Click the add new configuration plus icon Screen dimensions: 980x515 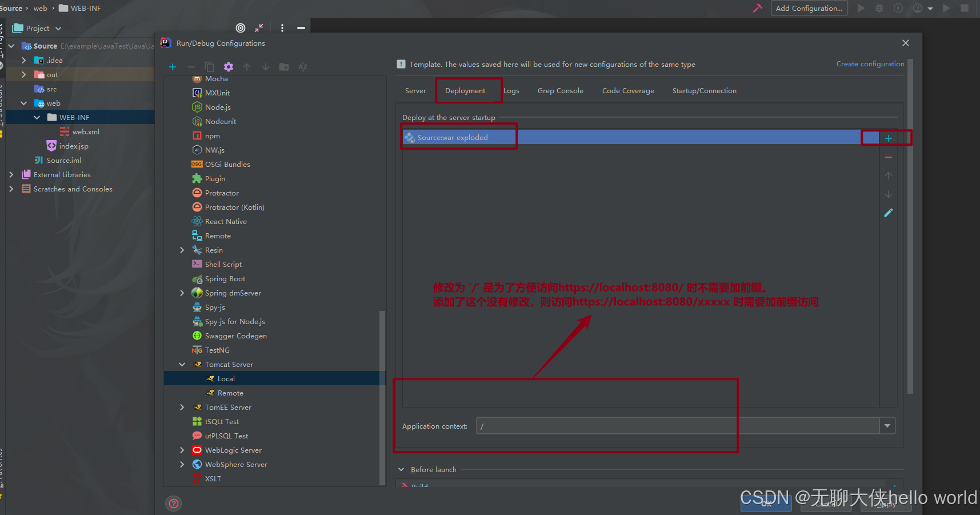click(173, 67)
